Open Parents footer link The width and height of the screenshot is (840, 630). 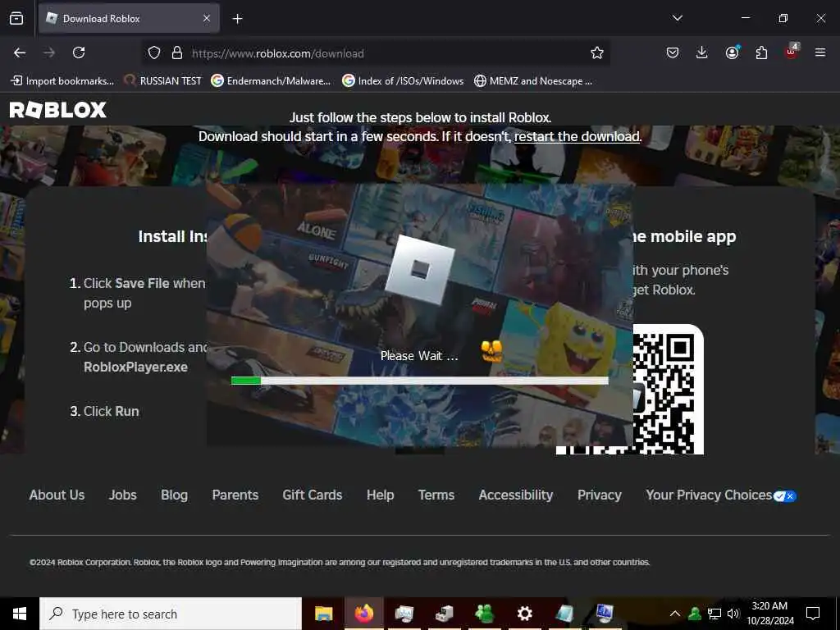(235, 495)
